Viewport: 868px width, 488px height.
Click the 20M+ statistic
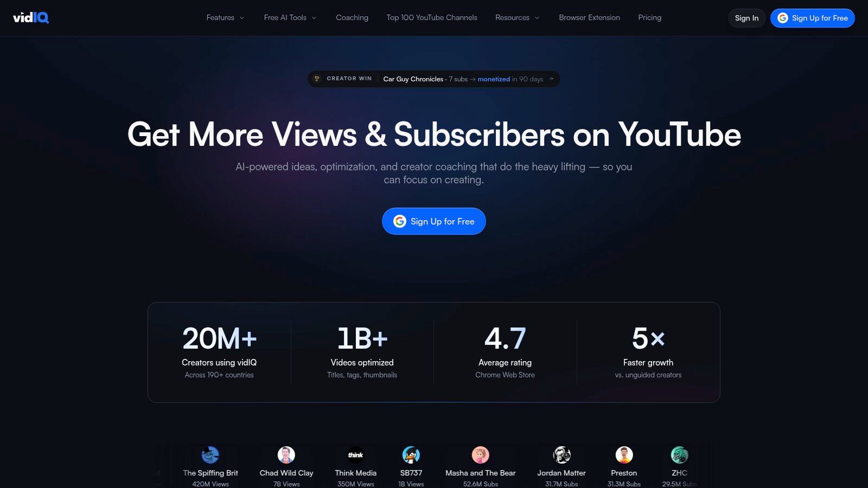tap(219, 339)
